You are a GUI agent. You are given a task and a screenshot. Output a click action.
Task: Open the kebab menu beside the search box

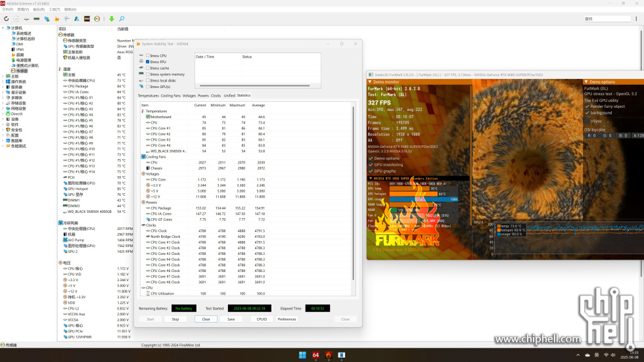pyautogui.click(x=636, y=19)
